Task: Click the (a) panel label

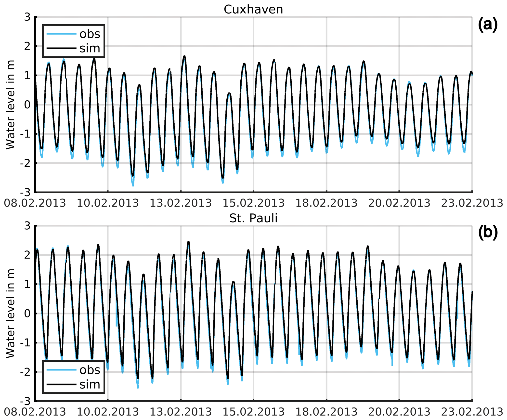Action: [488, 25]
